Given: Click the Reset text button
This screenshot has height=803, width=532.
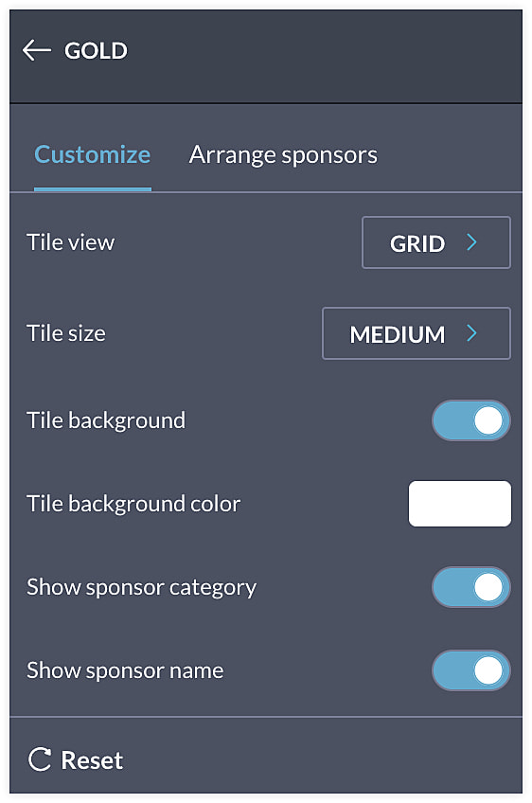Looking at the screenshot, I should coord(92,760).
